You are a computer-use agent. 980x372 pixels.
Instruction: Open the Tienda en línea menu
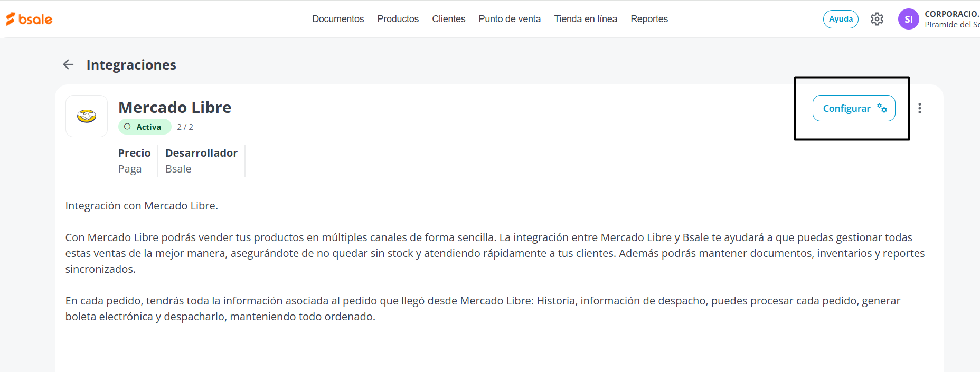586,19
